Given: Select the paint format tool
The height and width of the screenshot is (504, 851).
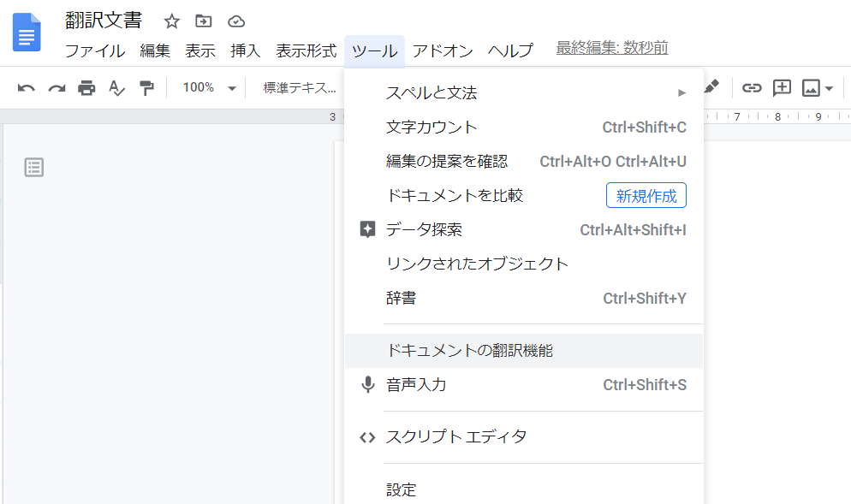Looking at the screenshot, I should click(146, 88).
